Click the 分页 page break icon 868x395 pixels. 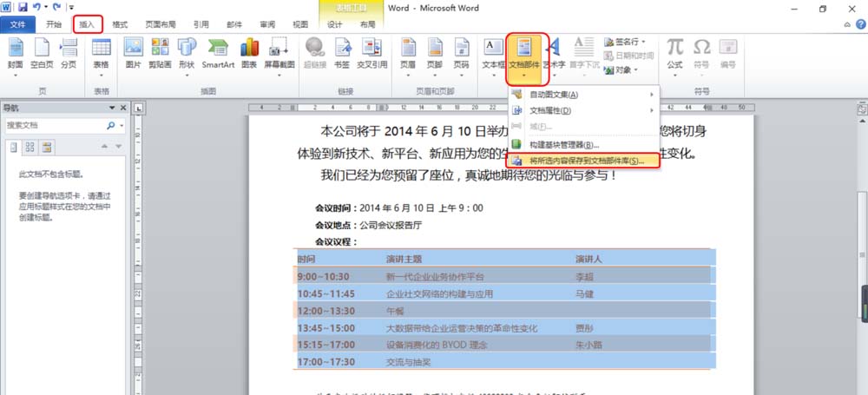[x=68, y=54]
